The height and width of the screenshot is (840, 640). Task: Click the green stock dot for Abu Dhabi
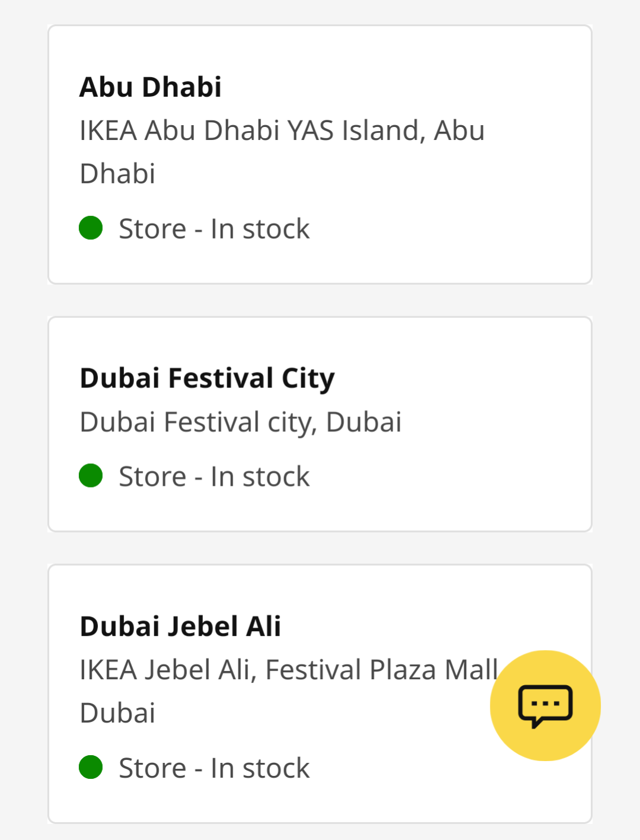pos(91,228)
